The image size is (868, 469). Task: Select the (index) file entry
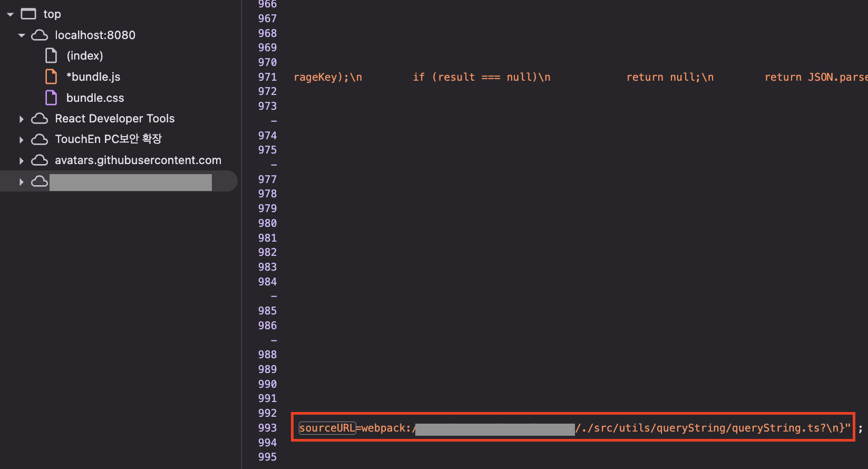tap(84, 56)
